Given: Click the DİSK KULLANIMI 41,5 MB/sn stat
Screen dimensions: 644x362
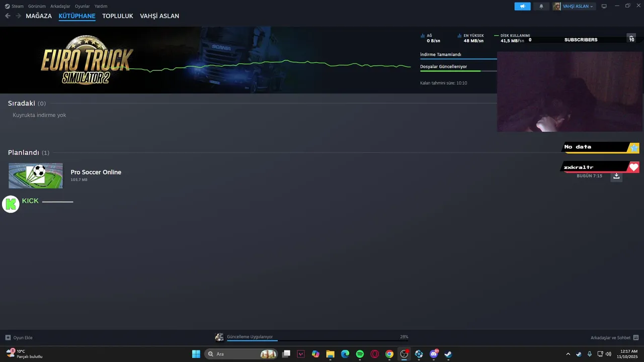Looking at the screenshot, I should coord(512,38).
